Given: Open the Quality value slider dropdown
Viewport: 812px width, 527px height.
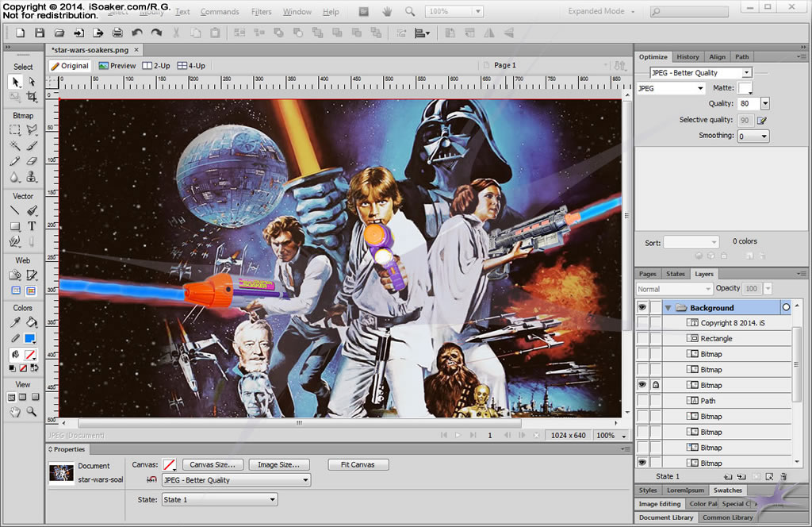Looking at the screenshot, I should point(765,104).
